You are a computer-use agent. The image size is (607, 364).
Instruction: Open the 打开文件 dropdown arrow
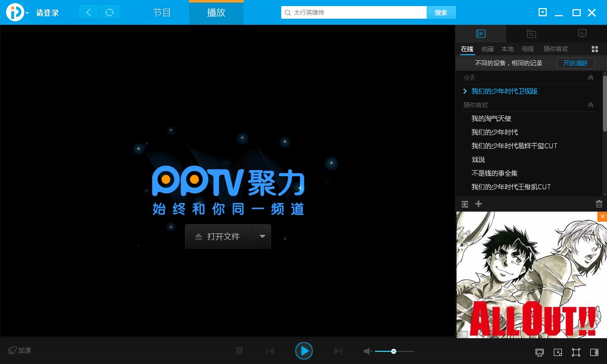pyautogui.click(x=262, y=236)
